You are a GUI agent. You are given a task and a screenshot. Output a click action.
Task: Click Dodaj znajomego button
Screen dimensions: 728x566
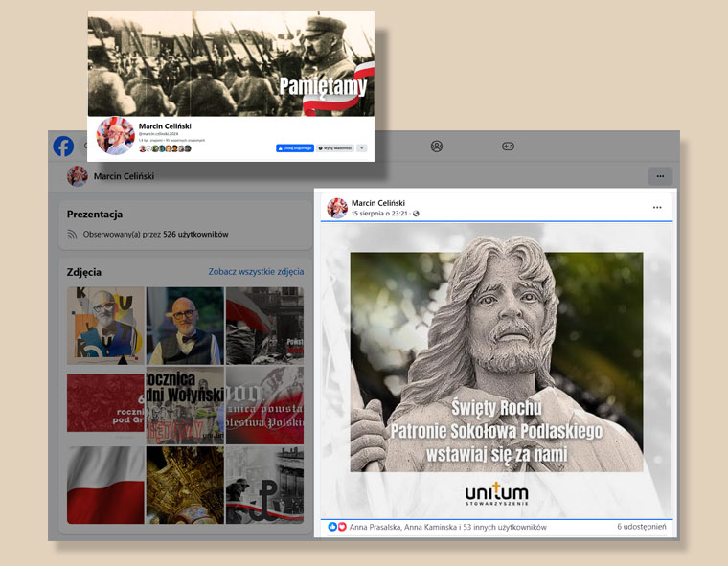click(x=295, y=148)
